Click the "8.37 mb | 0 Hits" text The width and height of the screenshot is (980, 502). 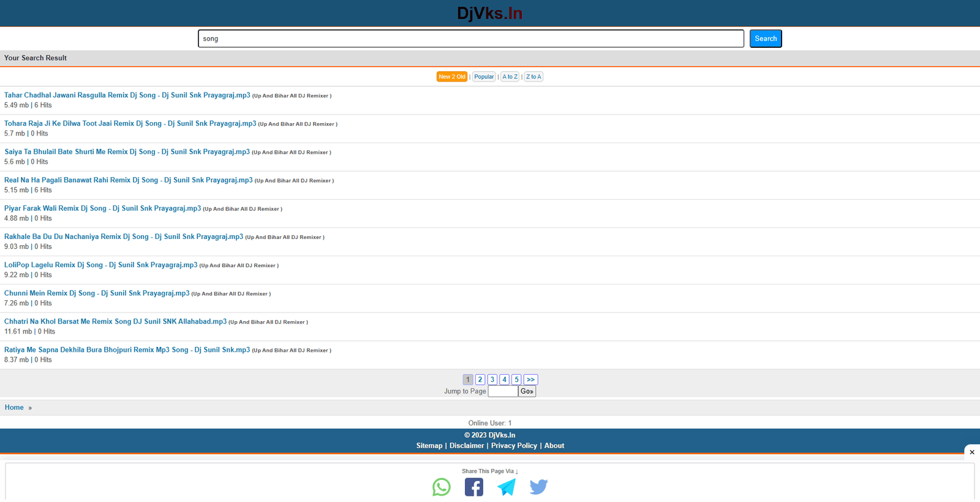coord(28,359)
